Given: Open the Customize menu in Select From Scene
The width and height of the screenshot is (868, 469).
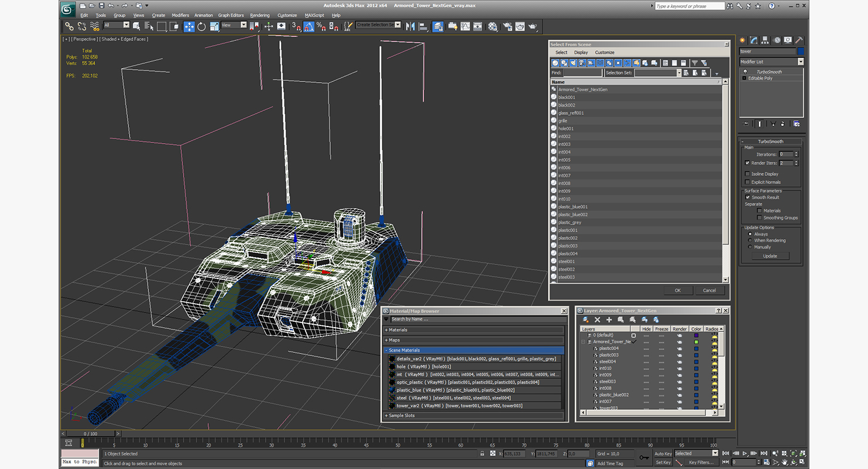Looking at the screenshot, I should (x=605, y=52).
